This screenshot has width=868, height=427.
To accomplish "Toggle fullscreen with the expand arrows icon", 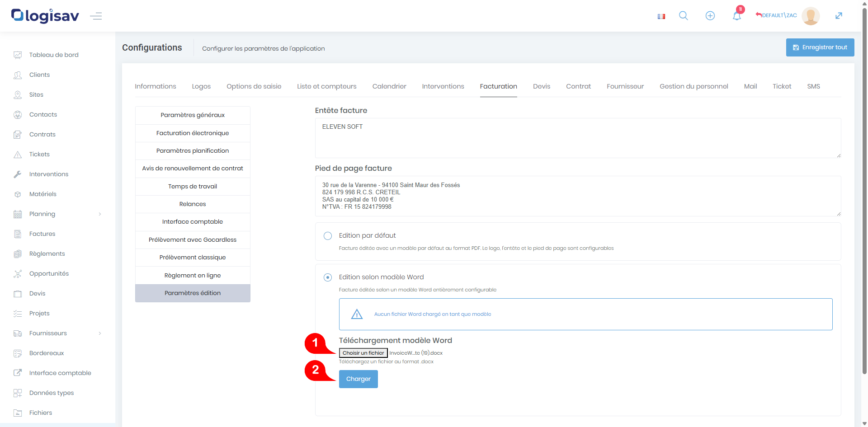I will click(x=838, y=16).
